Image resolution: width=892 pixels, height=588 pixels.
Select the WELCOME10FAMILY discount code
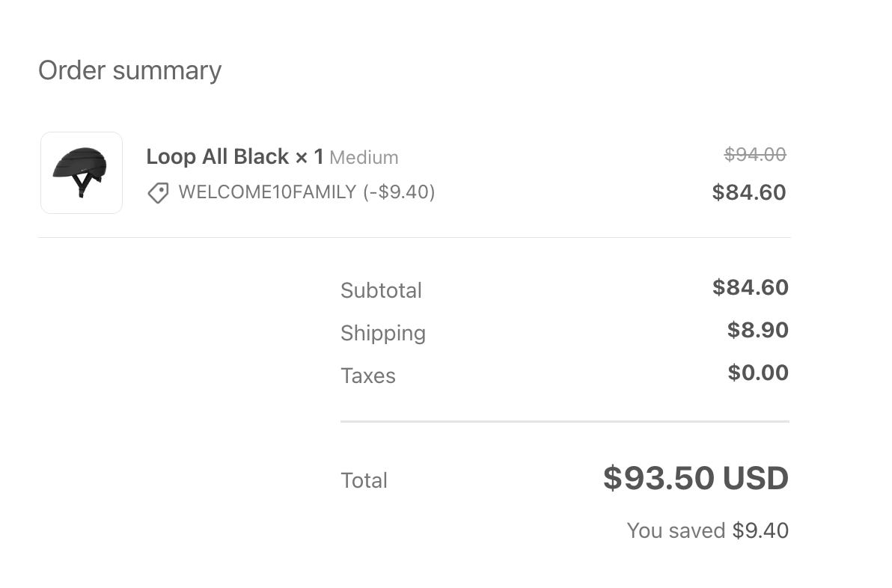(267, 192)
